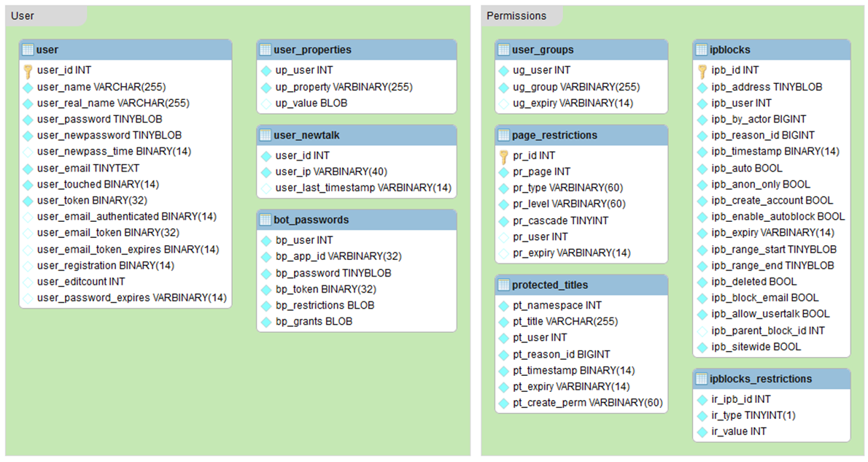Click the key icon beside ipb_id INT
The width and height of the screenshot is (868, 462).
click(702, 71)
